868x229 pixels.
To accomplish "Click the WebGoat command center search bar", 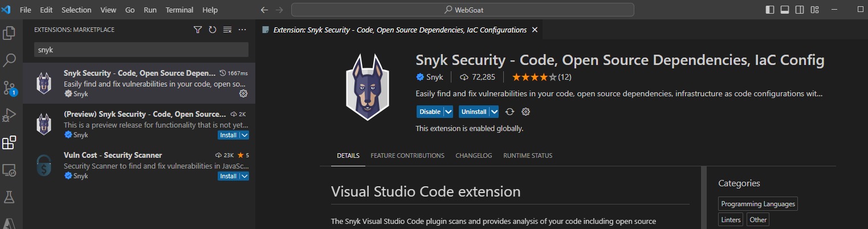I will (463, 10).
